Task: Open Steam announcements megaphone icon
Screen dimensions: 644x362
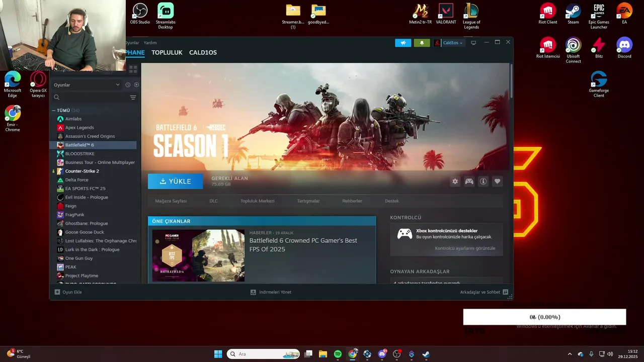Action: pyautogui.click(x=403, y=43)
